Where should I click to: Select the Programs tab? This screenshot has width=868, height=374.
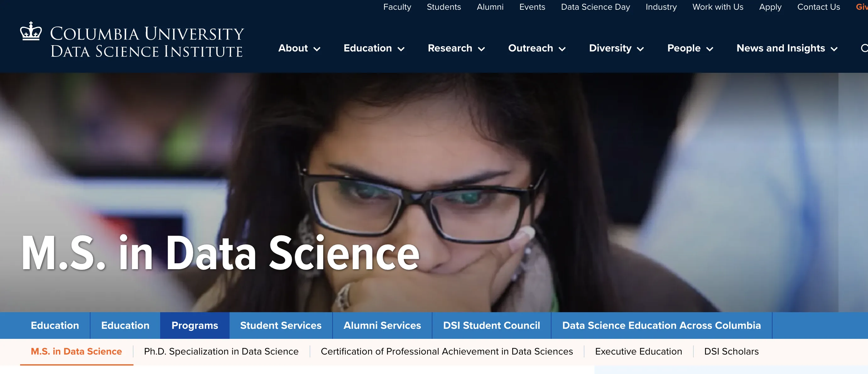194,325
